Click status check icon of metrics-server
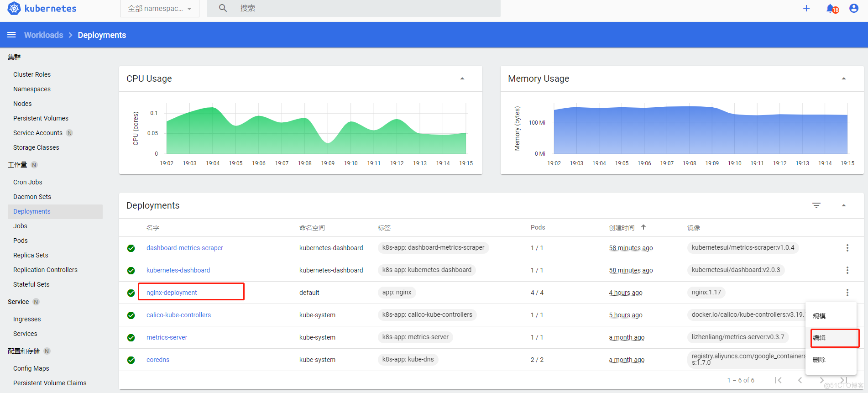Image resolution: width=868 pixels, height=393 pixels. [131, 338]
